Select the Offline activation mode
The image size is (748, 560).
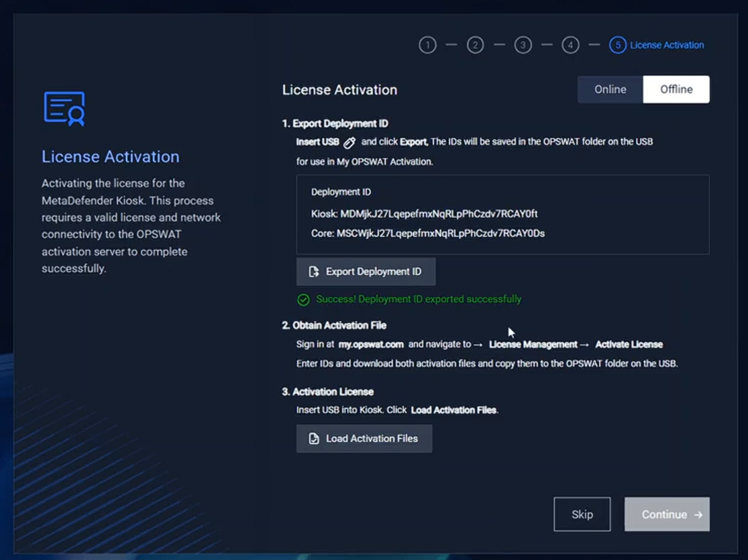(x=676, y=89)
